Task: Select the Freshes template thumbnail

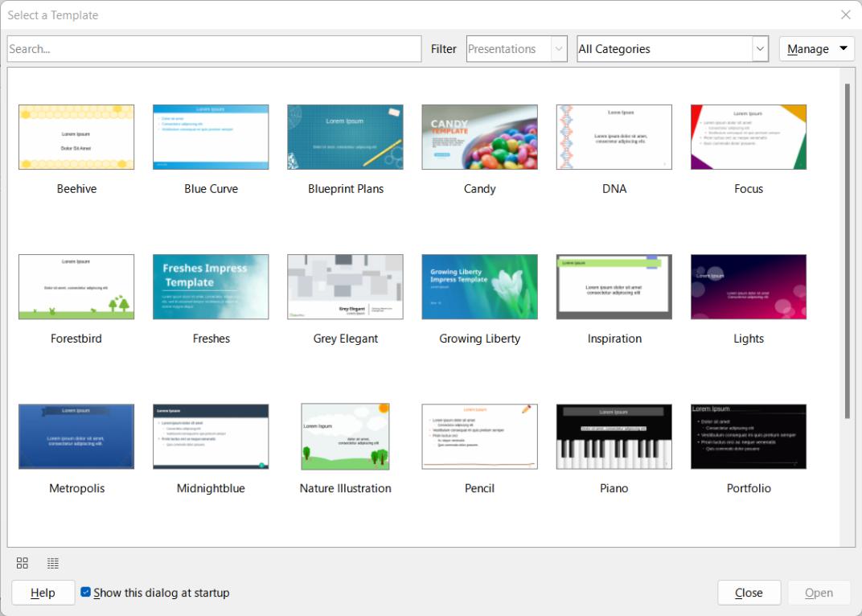Action: (x=211, y=286)
